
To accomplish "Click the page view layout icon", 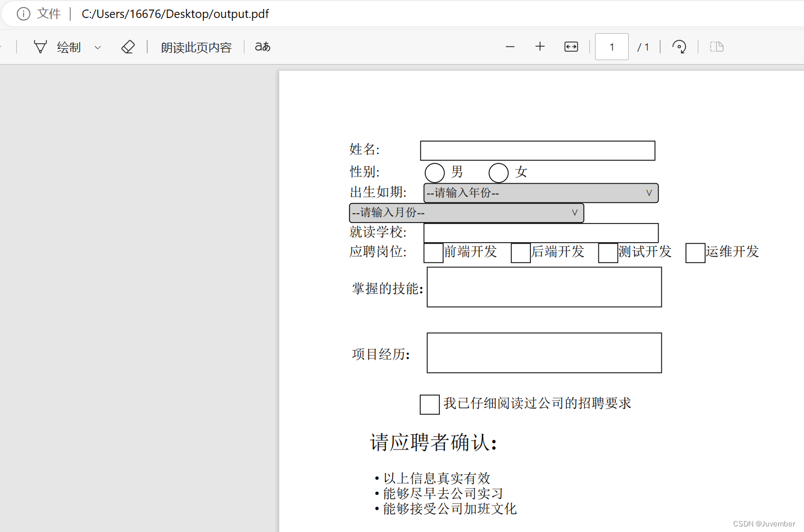I will (716, 47).
